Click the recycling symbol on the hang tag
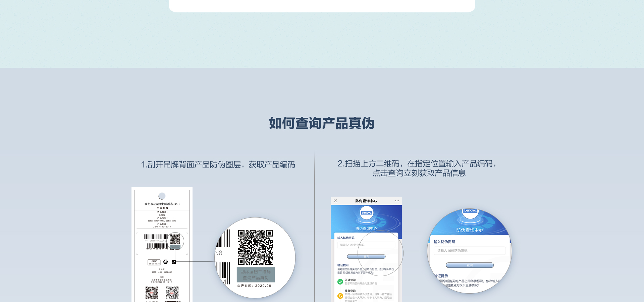Viewport: 644px width, 302px height. pos(165,262)
